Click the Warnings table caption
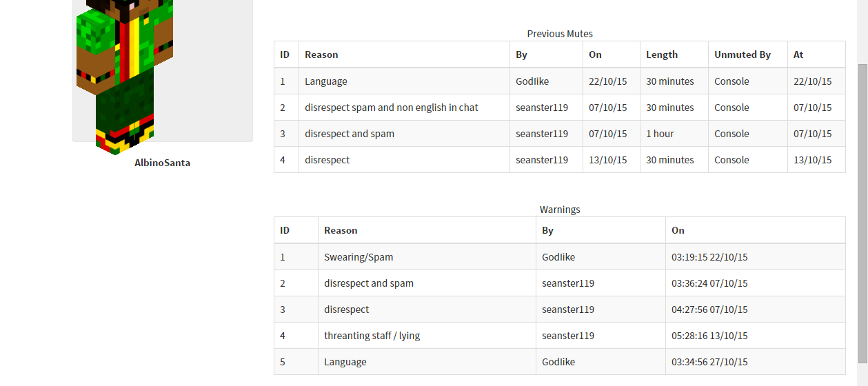868x386 pixels. coord(559,210)
